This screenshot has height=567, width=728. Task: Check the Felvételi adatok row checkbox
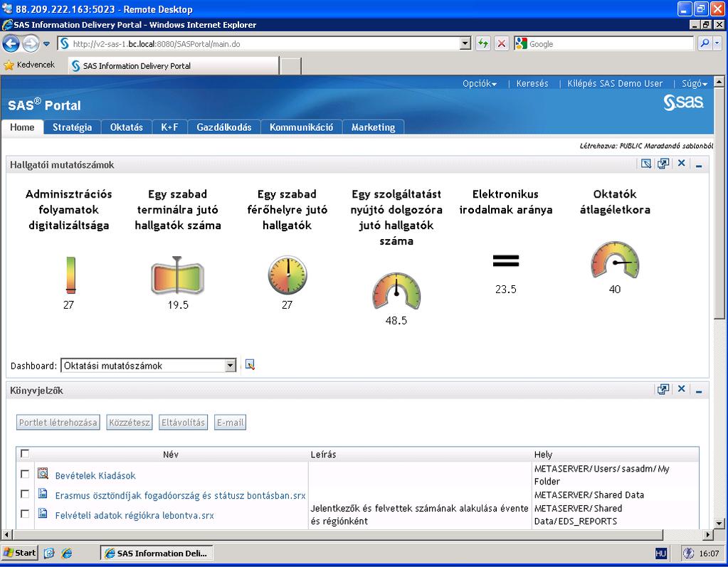[x=25, y=514]
